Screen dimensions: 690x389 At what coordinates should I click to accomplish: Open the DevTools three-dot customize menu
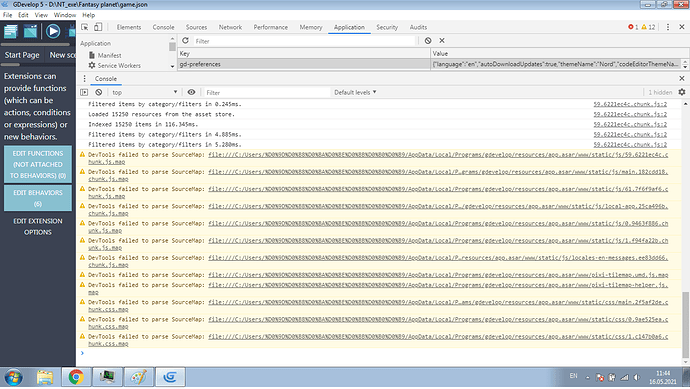click(x=668, y=27)
